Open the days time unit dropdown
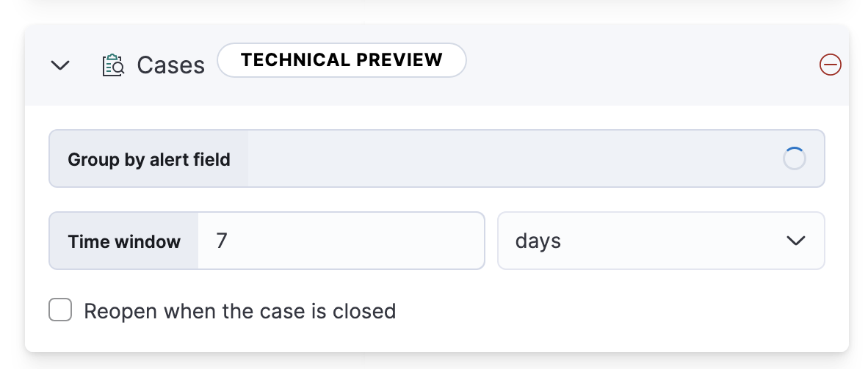 click(x=661, y=241)
